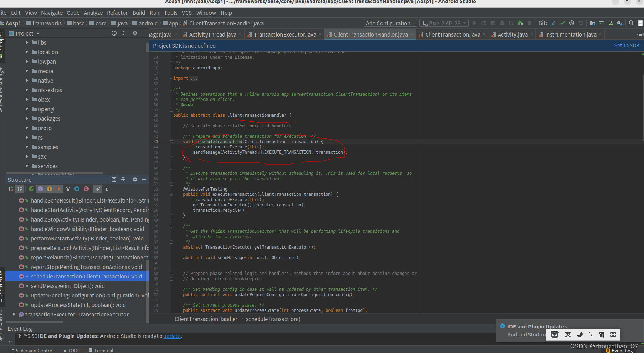Expand transactionExecutor node in Structure
This screenshot has width=644, height=353.
pos(14,314)
